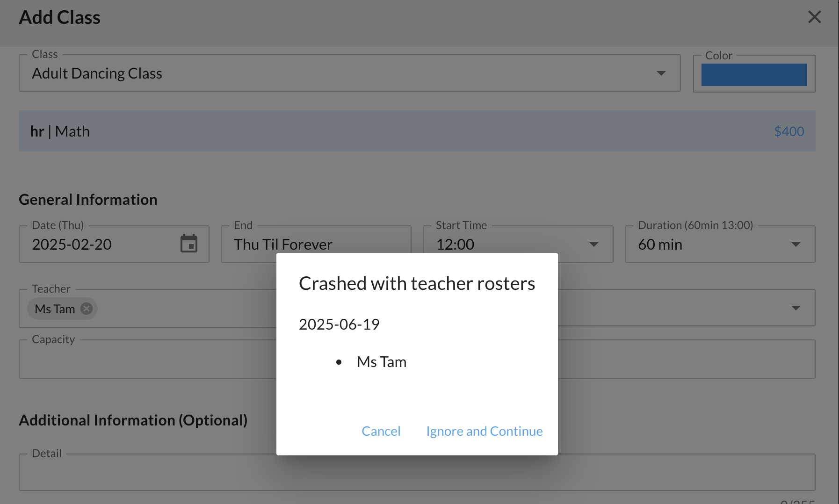Expand the Class dropdown arrow

[x=661, y=73]
